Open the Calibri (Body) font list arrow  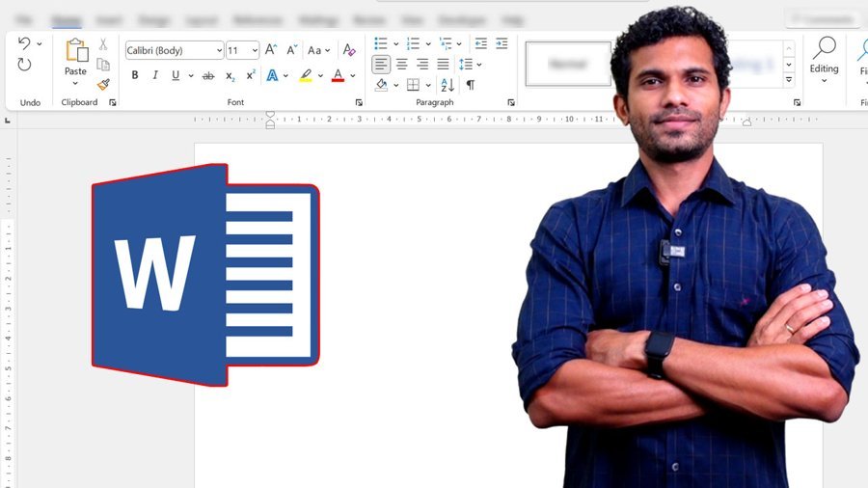[x=219, y=50]
